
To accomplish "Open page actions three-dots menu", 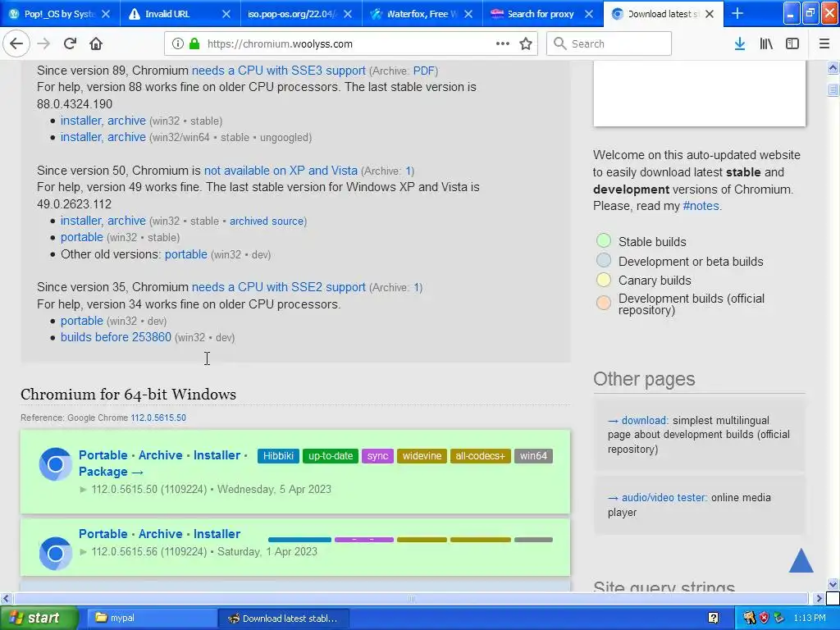I will point(503,44).
